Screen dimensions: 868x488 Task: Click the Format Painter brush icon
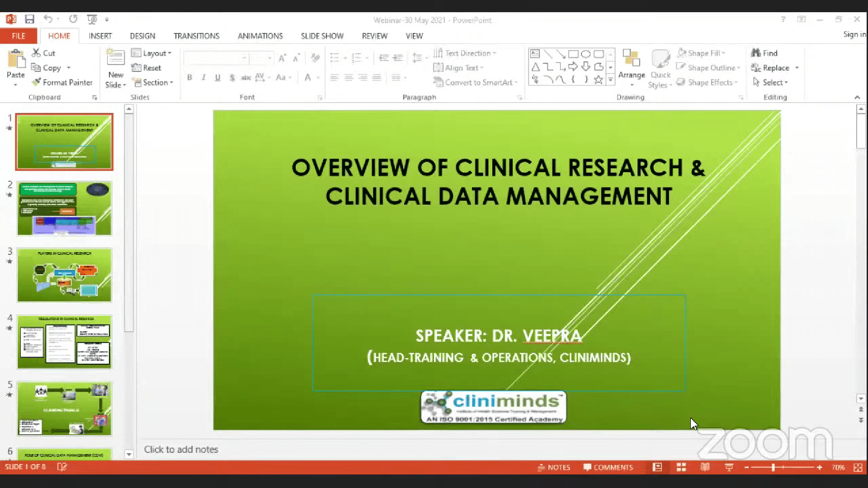(x=36, y=82)
